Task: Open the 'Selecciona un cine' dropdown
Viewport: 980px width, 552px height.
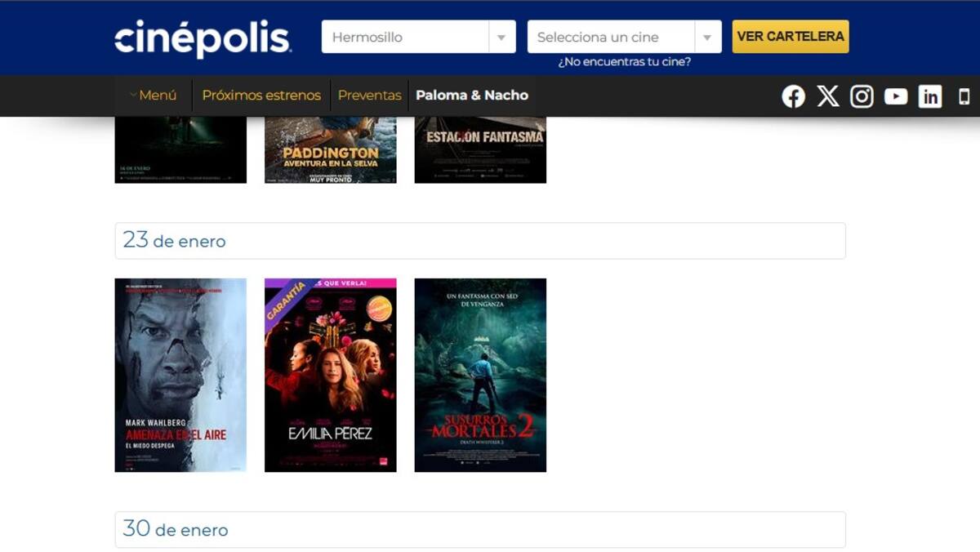Action: click(x=624, y=37)
